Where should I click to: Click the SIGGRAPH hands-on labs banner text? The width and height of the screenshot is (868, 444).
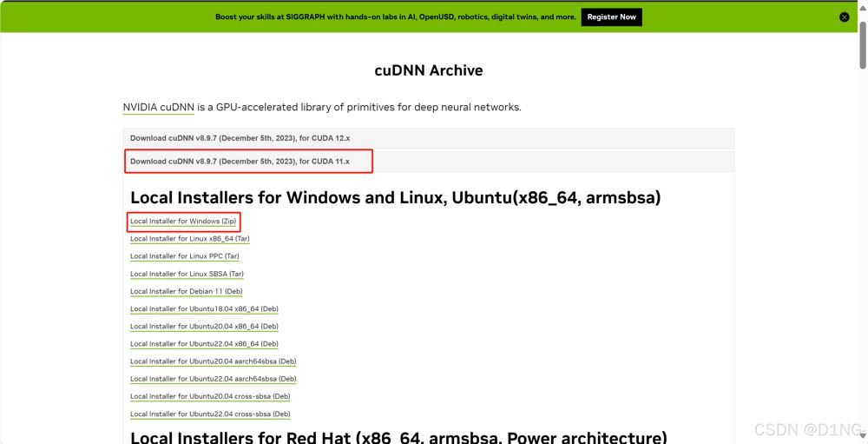coord(395,17)
